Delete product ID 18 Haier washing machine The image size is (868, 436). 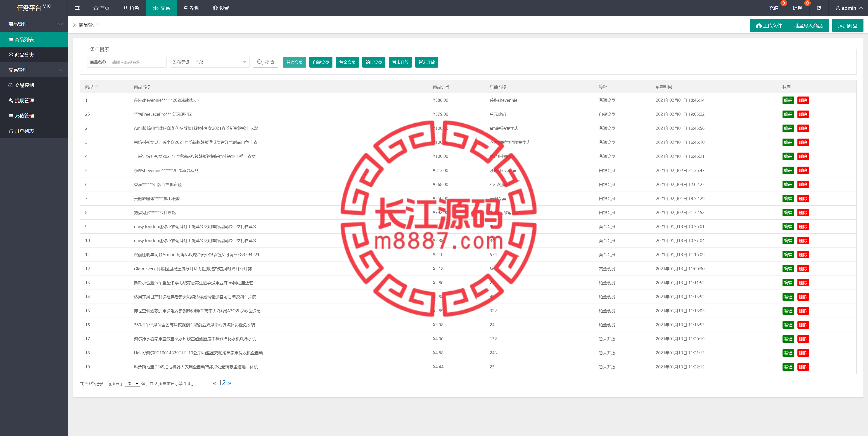[803, 353]
